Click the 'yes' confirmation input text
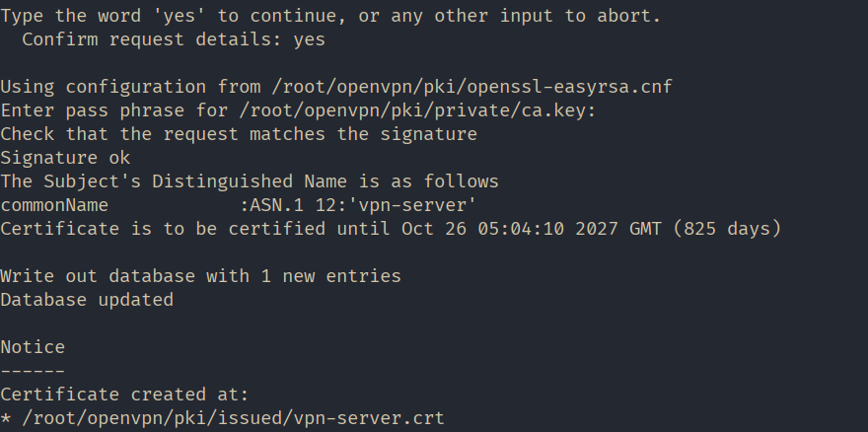 click(309, 39)
